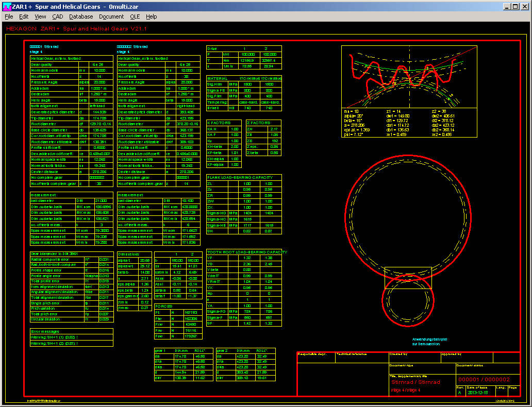The width and height of the screenshot is (532, 407).
Task: Click the ZAR1+ application icon in title bar
Action: tap(6, 6)
